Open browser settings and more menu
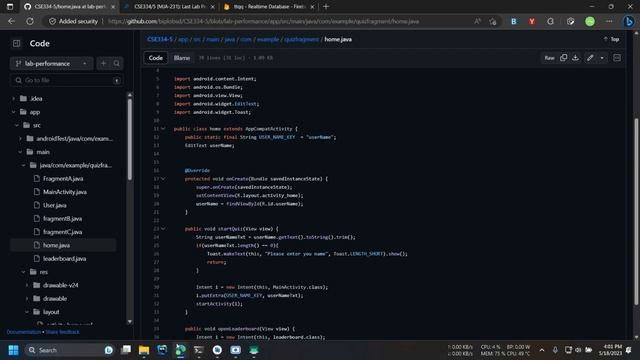 tap(609, 21)
